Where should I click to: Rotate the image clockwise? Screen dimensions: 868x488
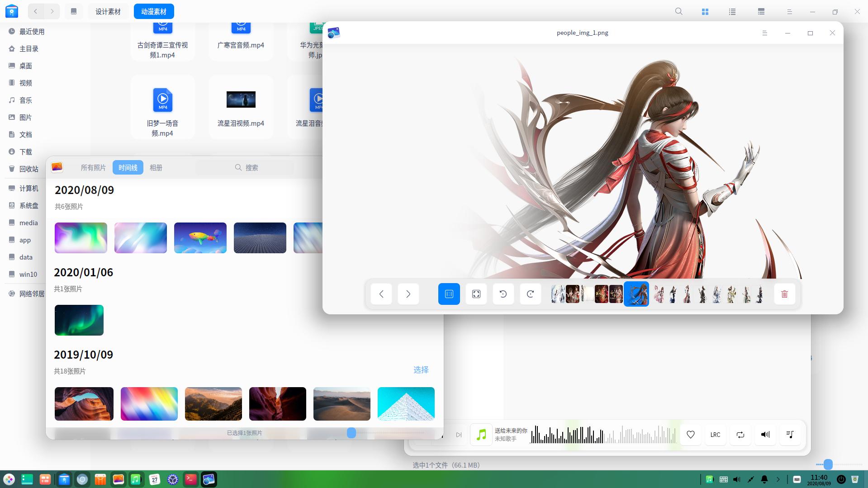(x=530, y=294)
